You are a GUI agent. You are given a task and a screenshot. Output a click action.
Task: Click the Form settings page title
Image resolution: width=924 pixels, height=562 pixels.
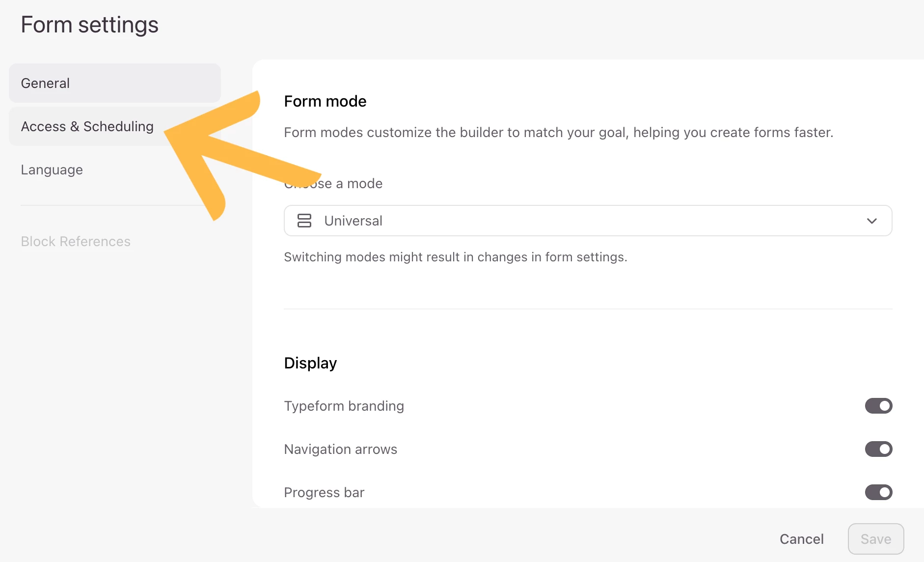click(89, 25)
